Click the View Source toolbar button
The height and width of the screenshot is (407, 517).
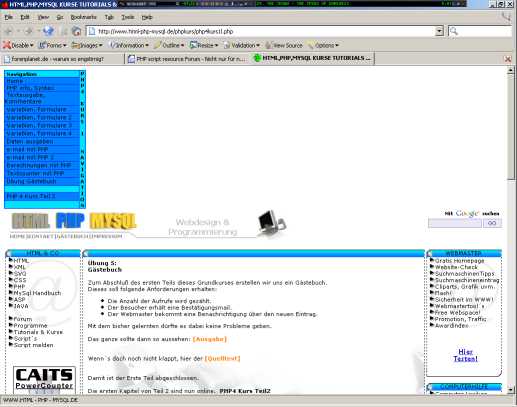[x=284, y=45]
